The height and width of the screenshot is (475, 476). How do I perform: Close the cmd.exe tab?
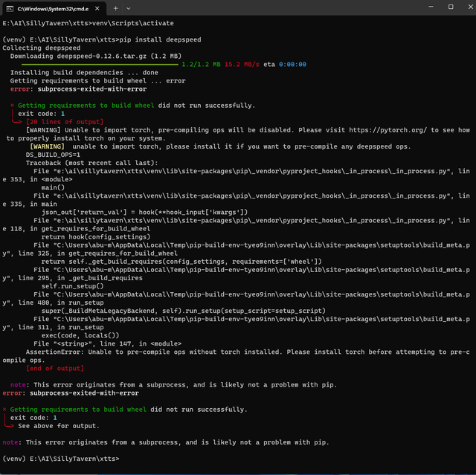coord(97,8)
